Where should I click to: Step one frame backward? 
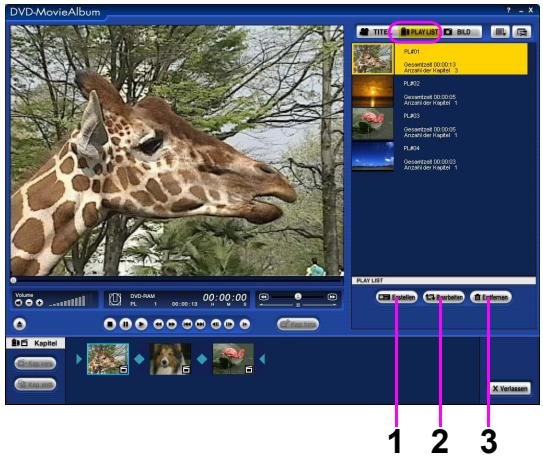click(x=216, y=324)
